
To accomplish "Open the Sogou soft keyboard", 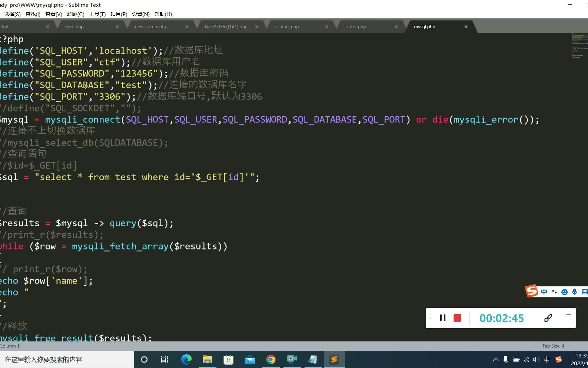I will coord(585,292).
